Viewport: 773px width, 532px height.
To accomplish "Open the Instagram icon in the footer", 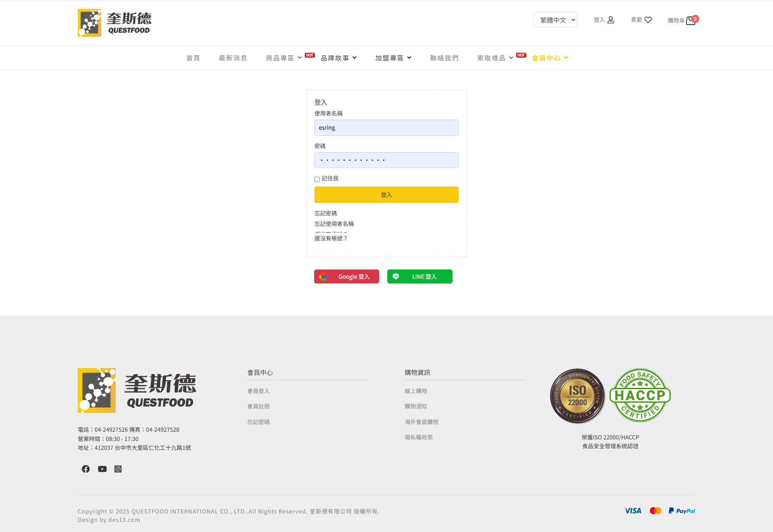I will [x=118, y=469].
